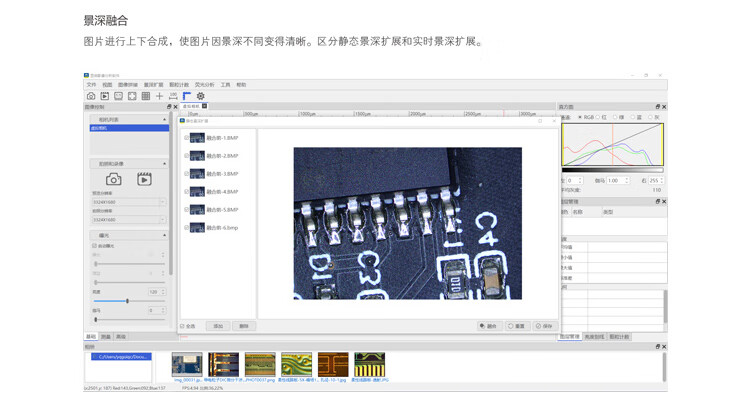Click the grid overlay icon in the top toolbar

point(146,96)
